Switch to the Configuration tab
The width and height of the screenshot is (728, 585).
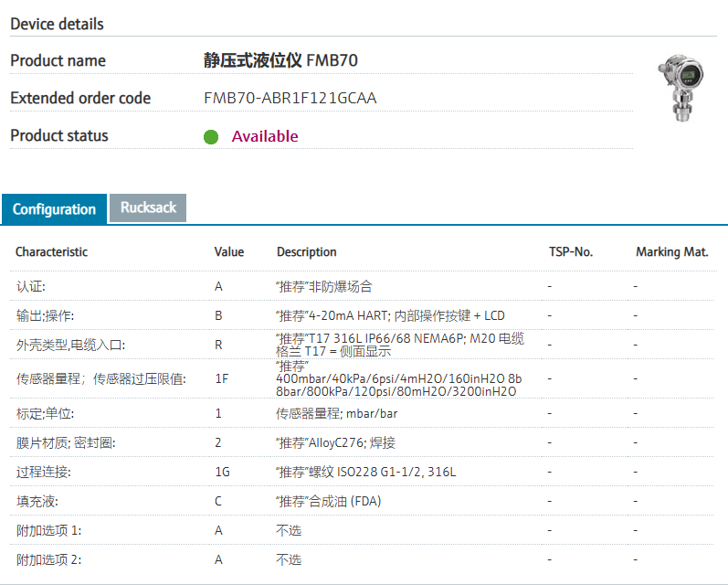coord(54,209)
